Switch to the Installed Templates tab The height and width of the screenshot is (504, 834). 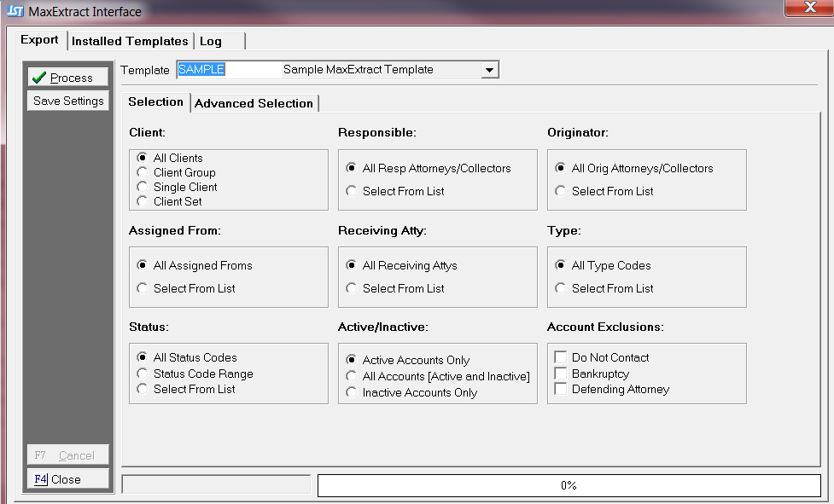click(x=130, y=41)
